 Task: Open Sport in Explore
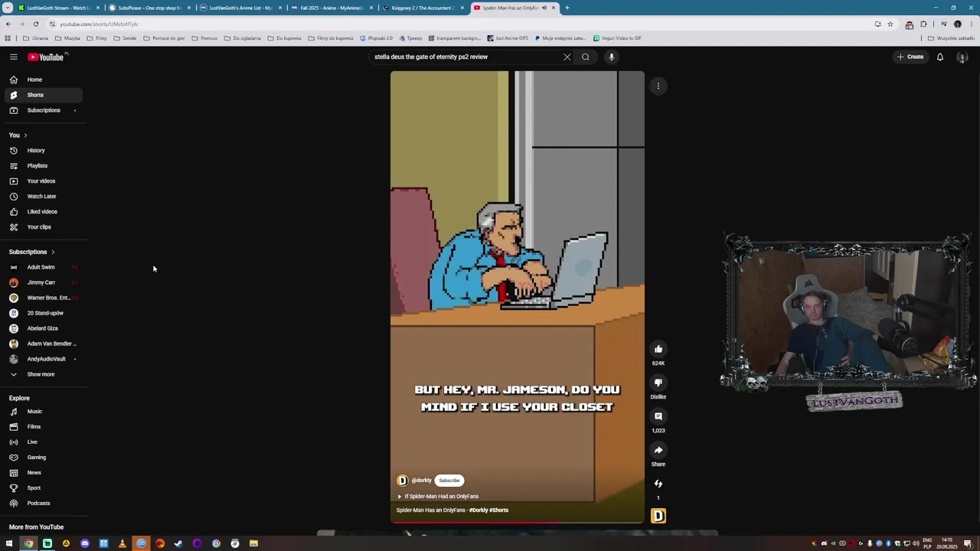pyautogui.click(x=42, y=488)
